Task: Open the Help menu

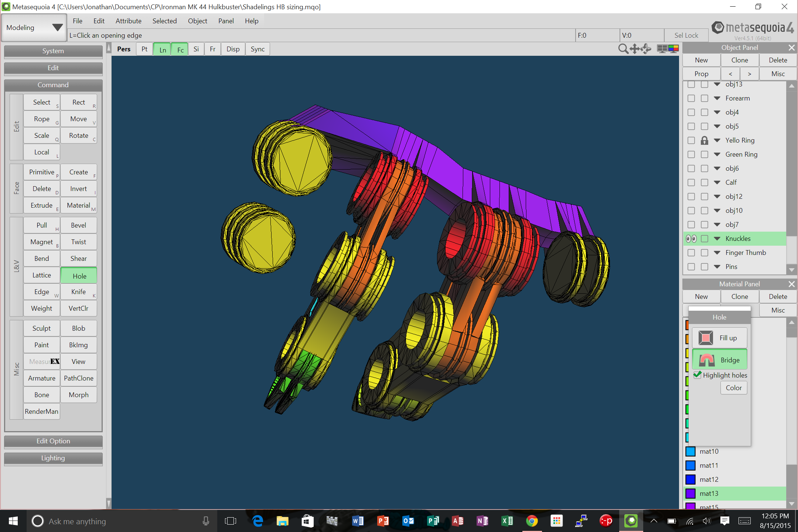Action: tap(252, 21)
